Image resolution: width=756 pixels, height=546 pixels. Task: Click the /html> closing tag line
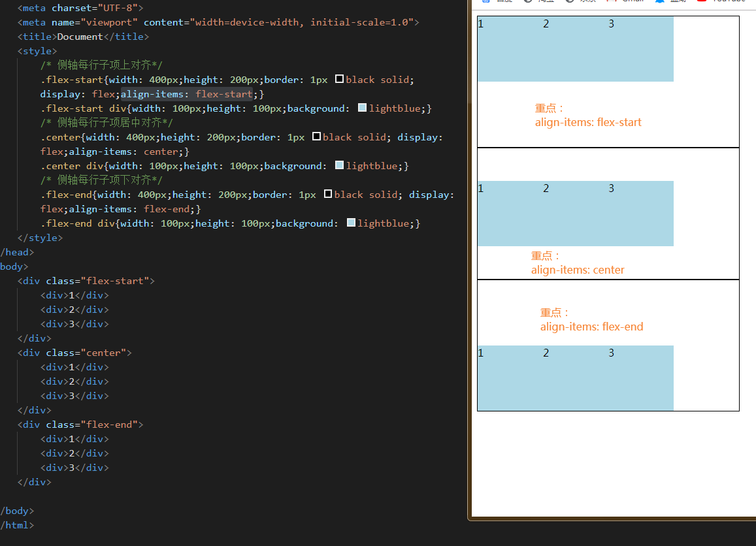coord(18,525)
